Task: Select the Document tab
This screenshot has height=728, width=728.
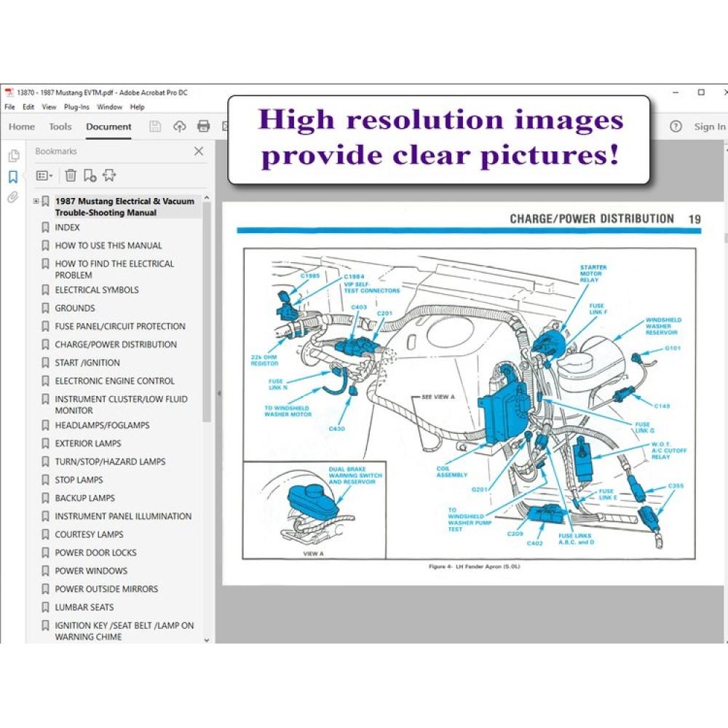Action: click(108, 126)
